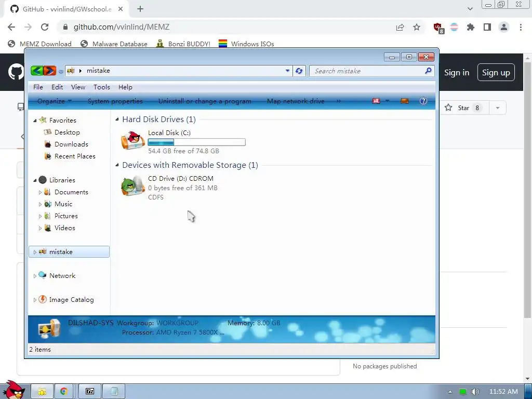The image size is (532, 399).
Task: Bookmark this page star icon
Action: pos(417,27)
